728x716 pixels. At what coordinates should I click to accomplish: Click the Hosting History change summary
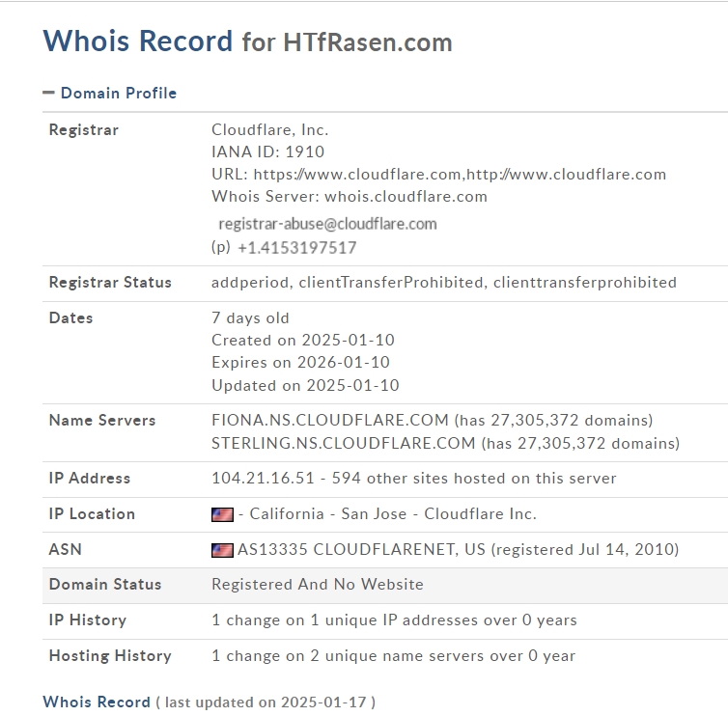click(x=393, y=655)
